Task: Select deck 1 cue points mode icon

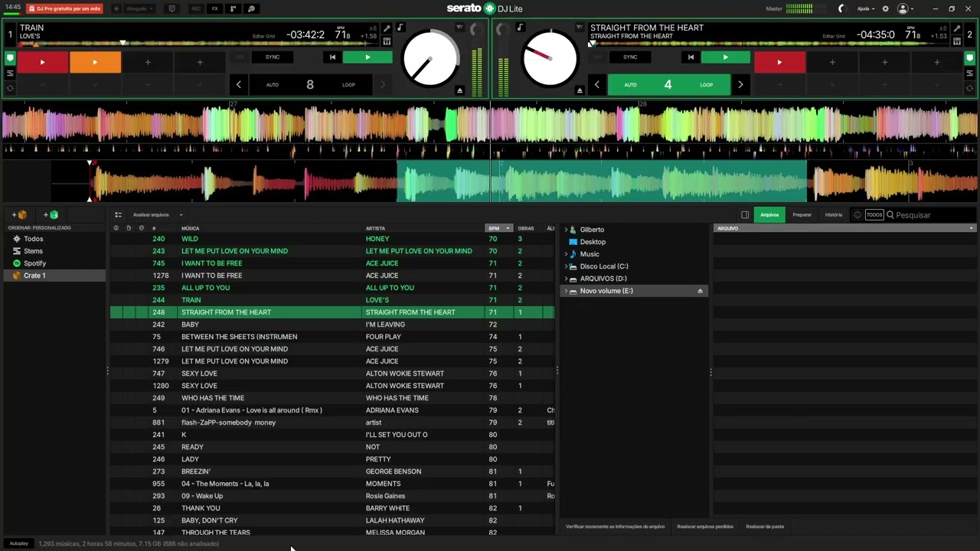Action: click(10, 58)
